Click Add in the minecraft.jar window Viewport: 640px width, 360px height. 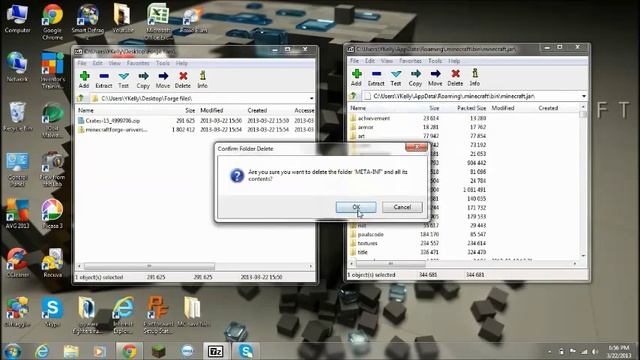click(356, 77)
